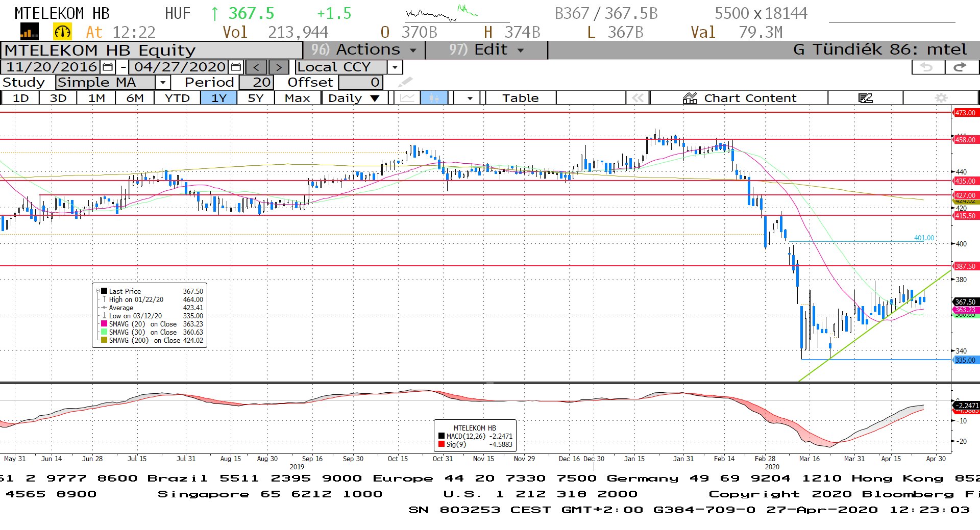Click the Sig(9) red legend swatch
980x530 pixels.
tap(442, 444)
